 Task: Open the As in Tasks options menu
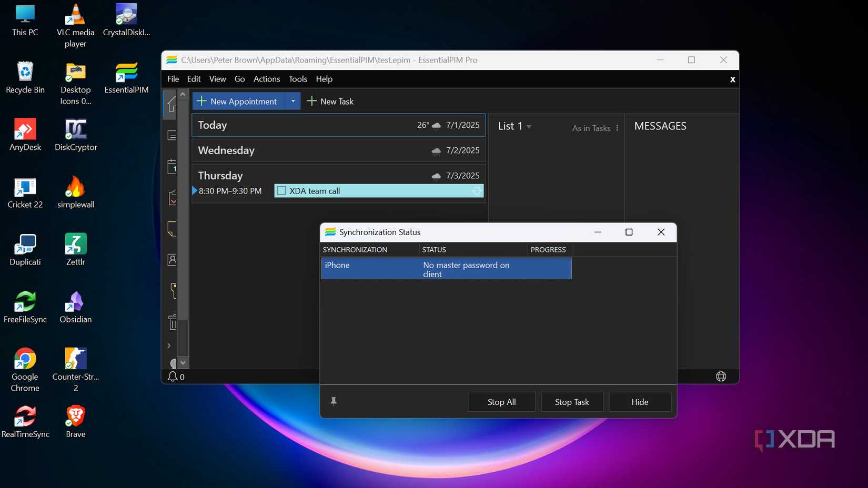tap(617, 128)
